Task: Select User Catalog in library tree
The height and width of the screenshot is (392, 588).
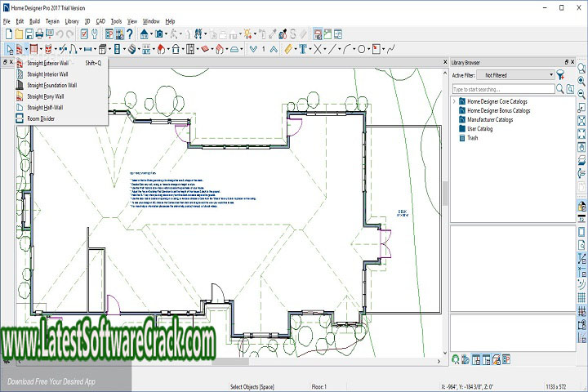Action: click(479, 129)
